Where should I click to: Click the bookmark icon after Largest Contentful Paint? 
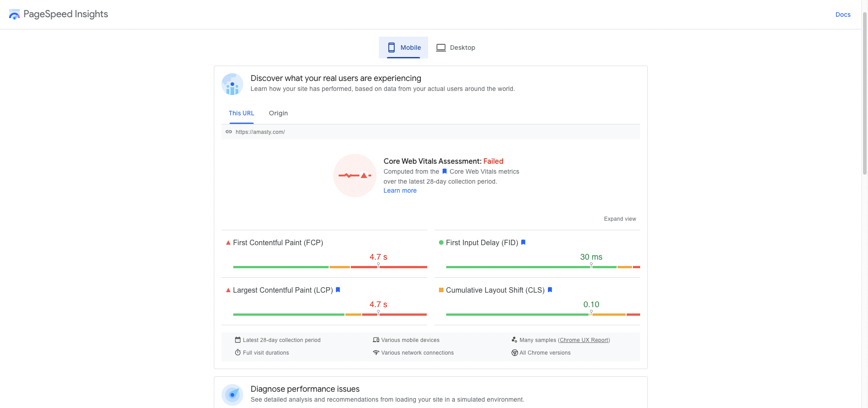click(338, 290)
